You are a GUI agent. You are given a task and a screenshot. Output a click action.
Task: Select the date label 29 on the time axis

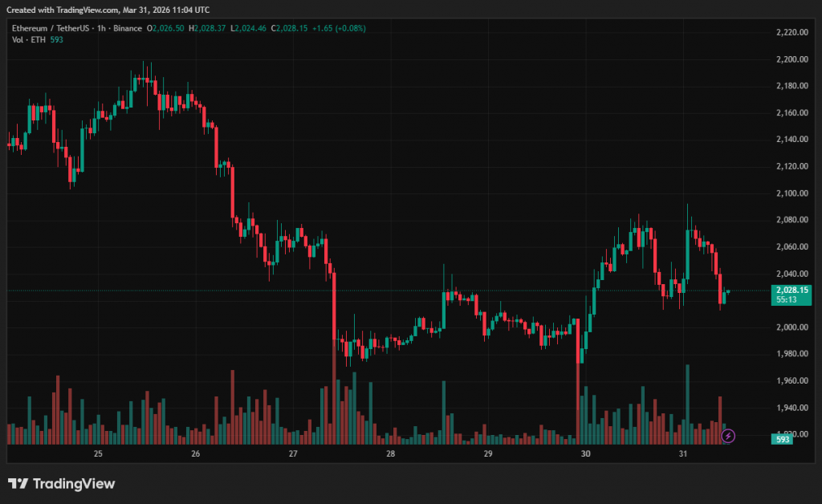(x=488, y=454)
